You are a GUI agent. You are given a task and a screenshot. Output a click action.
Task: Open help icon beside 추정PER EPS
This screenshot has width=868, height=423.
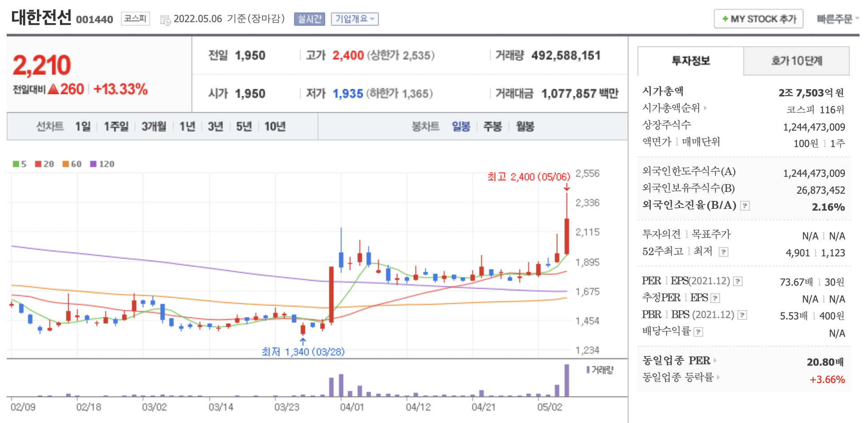[715, 298]
